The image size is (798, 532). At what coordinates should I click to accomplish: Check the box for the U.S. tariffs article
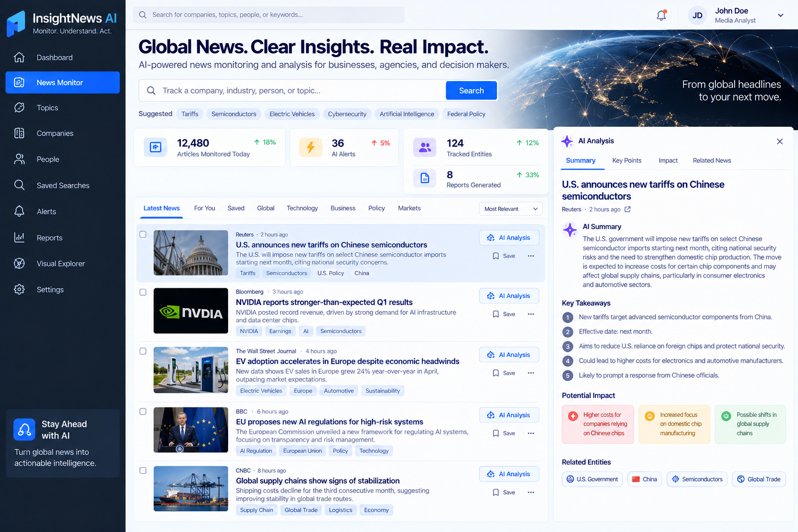[143, 234]
